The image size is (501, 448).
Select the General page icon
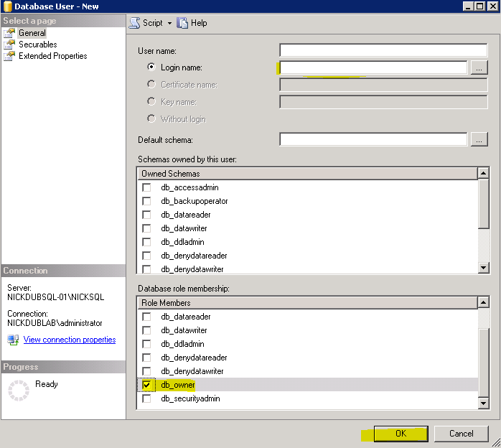tap(9, 33)
